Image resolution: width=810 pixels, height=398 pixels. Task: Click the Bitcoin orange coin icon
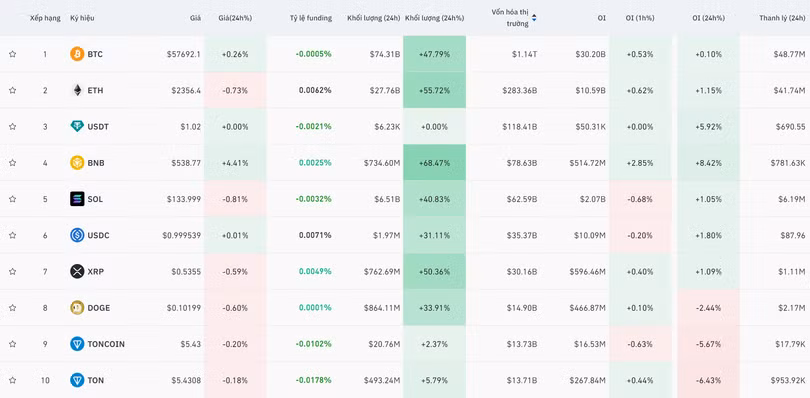[x=77, y=54]
